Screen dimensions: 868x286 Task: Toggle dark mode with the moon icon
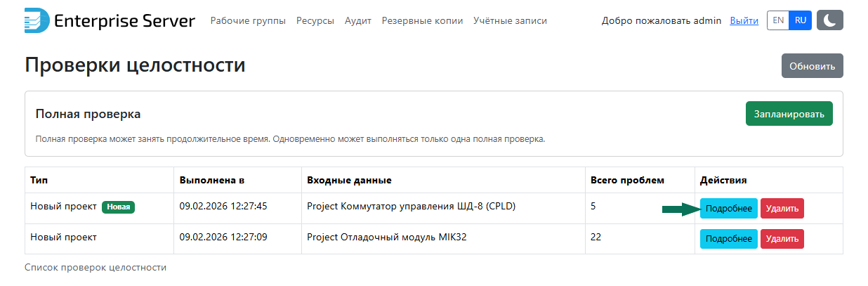pos(830,20)
